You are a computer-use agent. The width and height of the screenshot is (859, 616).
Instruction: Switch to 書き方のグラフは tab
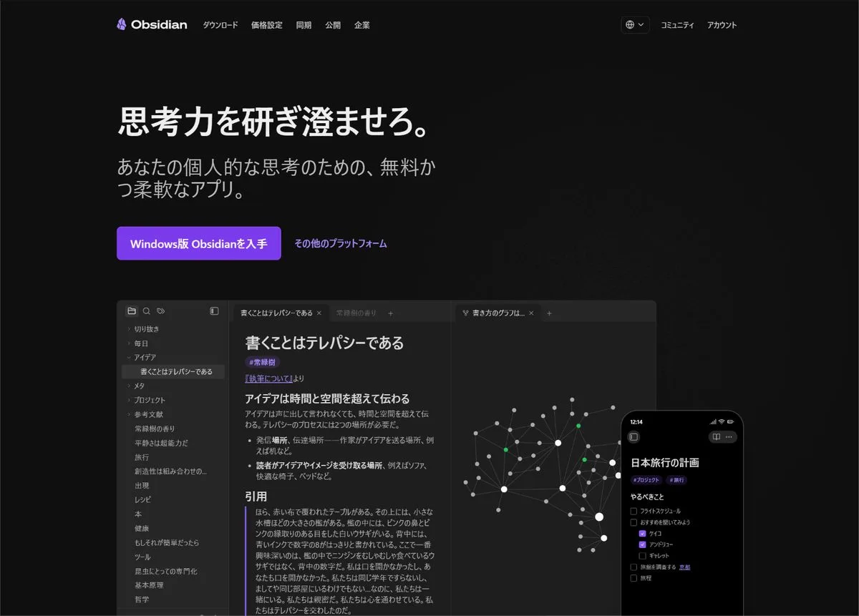point(498,313)
